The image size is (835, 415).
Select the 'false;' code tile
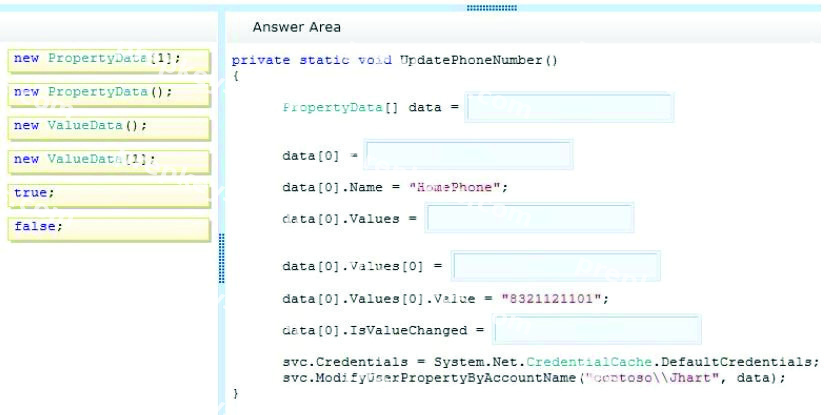109,229
